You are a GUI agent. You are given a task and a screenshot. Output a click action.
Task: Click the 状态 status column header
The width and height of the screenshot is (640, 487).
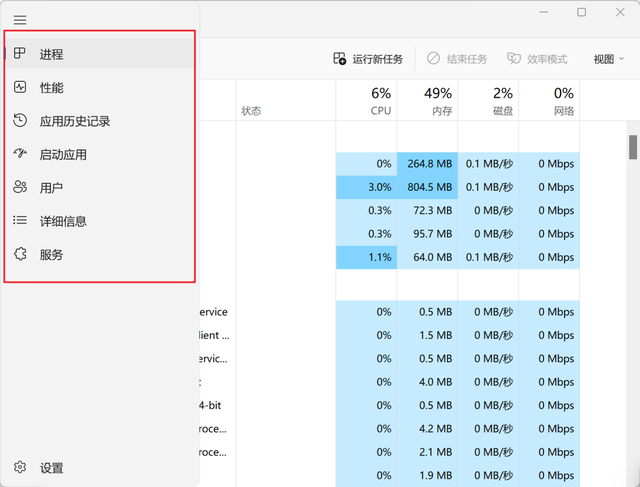point(285,101)
